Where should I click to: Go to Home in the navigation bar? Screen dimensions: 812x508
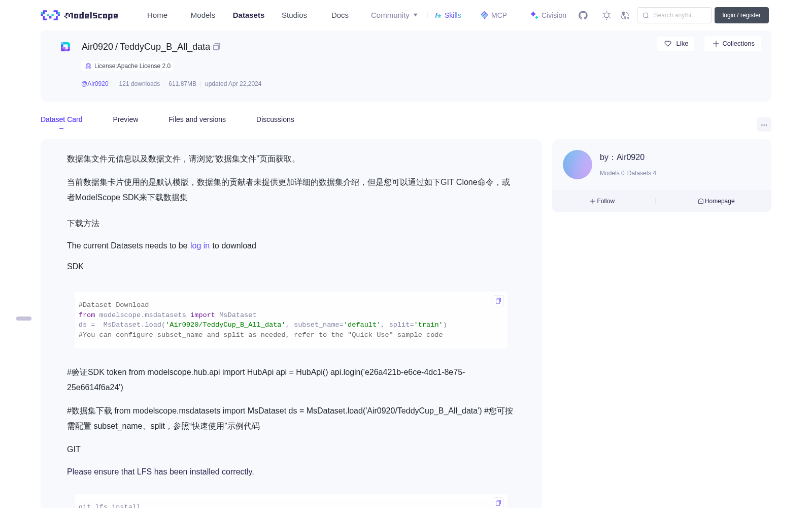pyautogui.click(x=157, y=15)
